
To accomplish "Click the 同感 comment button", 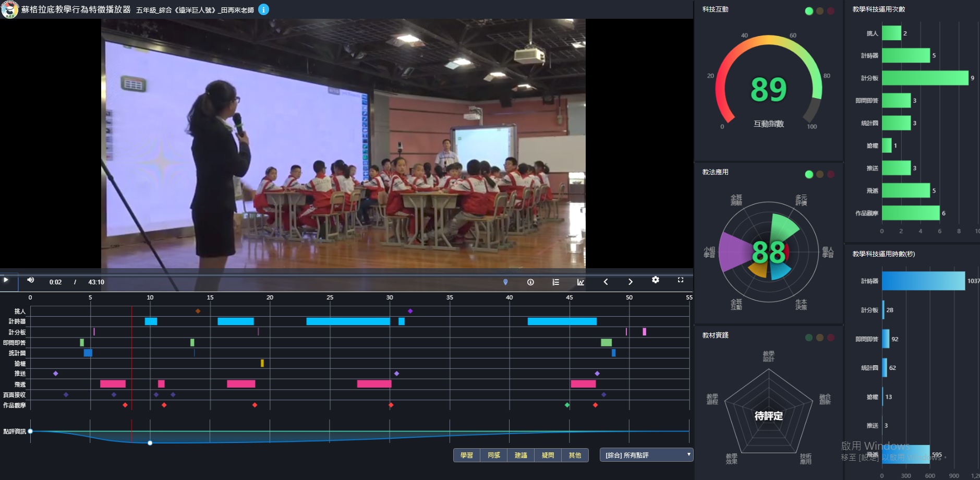I will (494, 455).
